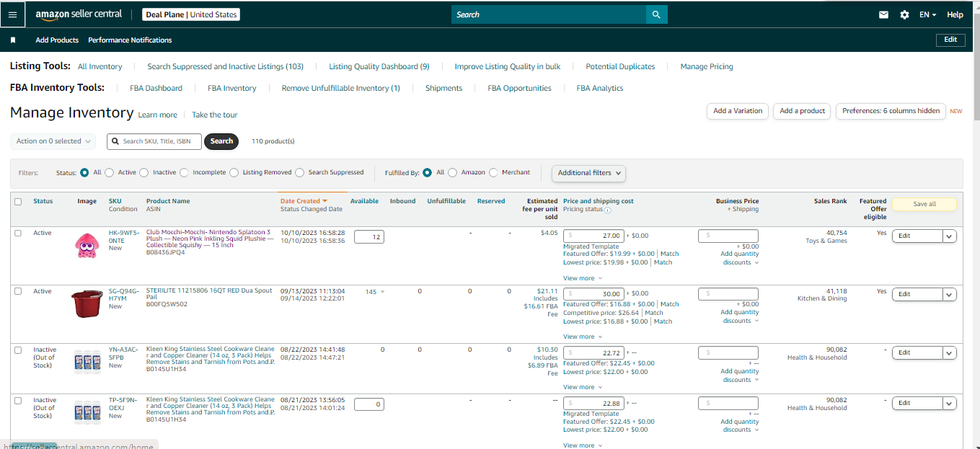
Task: Click Add a Variation button
Action: tap(738, 111)
